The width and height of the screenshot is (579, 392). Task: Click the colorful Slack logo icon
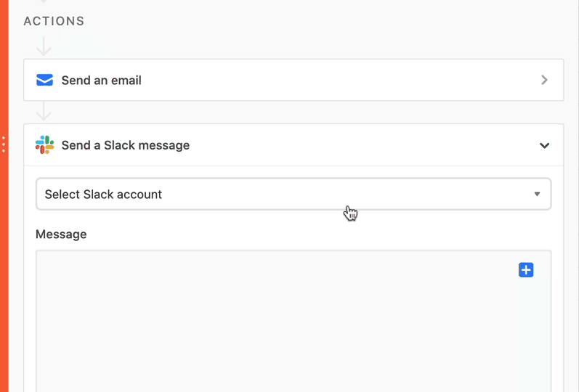(x=45, y=144)
